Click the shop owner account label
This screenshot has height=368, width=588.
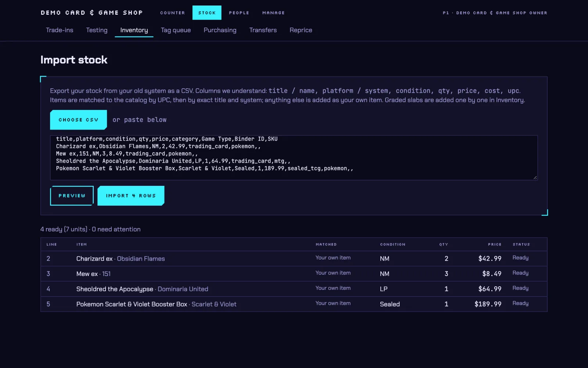click(x=495, y=13)
